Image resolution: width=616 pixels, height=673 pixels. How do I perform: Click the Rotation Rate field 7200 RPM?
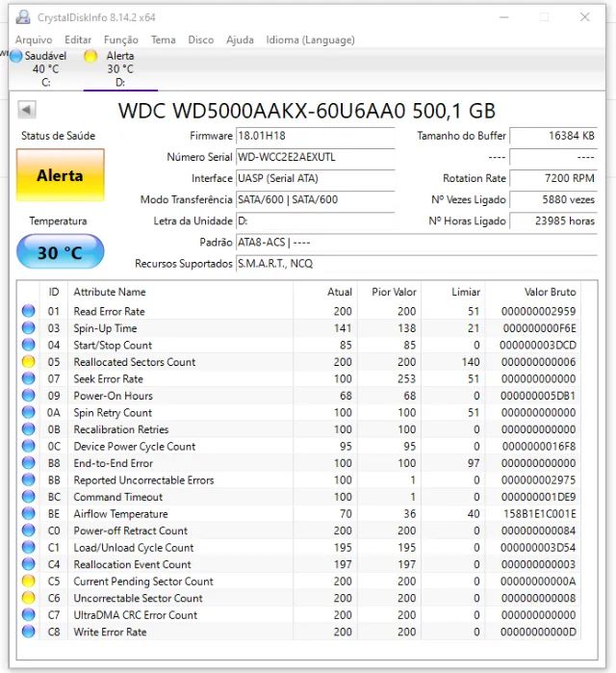pos(553,178)
